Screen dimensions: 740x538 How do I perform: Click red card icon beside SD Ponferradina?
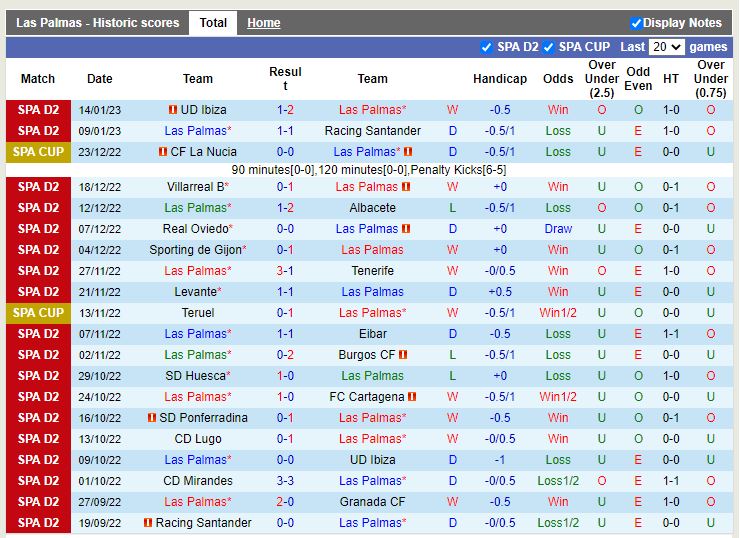151,417
